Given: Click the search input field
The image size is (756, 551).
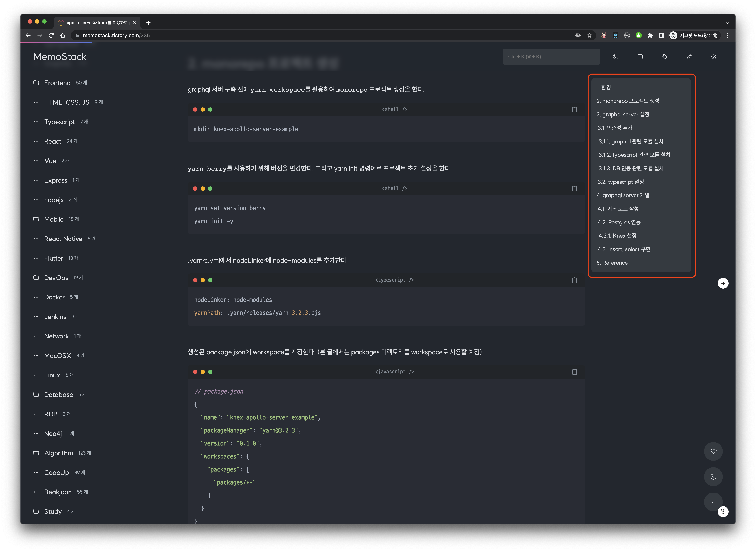Looking at the screenshot, I should point(551,57).
